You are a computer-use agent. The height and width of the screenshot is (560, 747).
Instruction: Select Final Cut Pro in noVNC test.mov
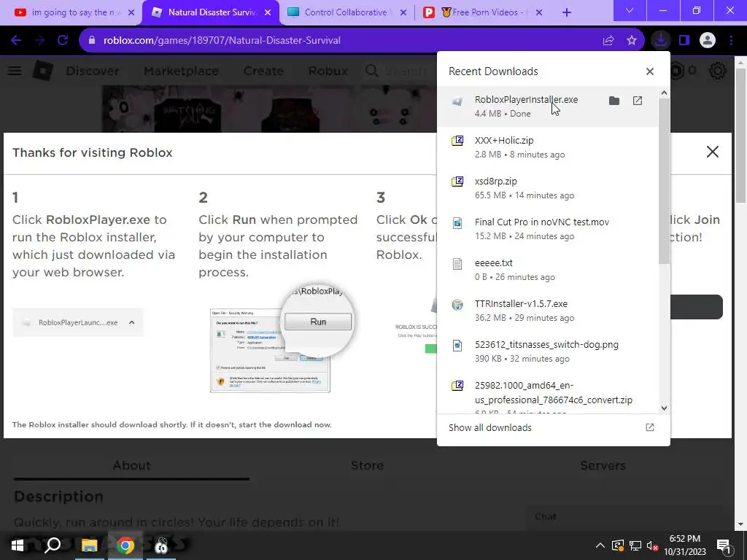point(547,228)
